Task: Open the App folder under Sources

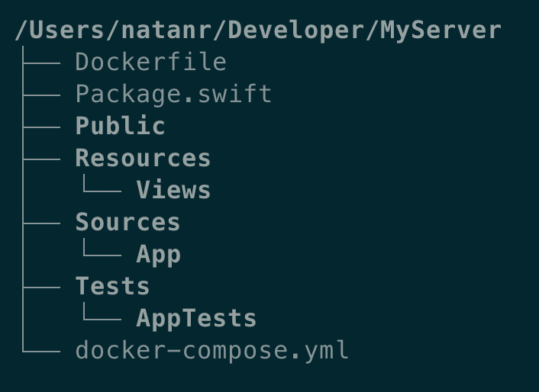Action: point(158,254)
